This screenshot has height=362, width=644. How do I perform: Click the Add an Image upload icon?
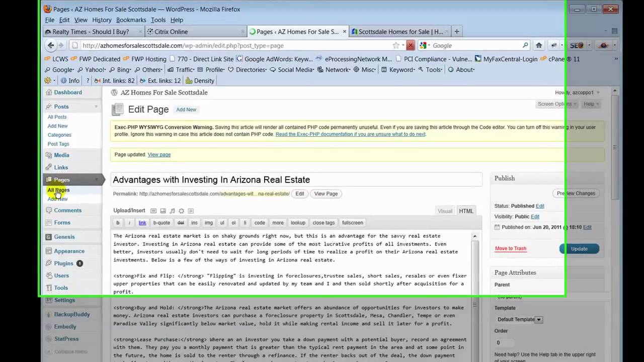[x=153, y=211]
